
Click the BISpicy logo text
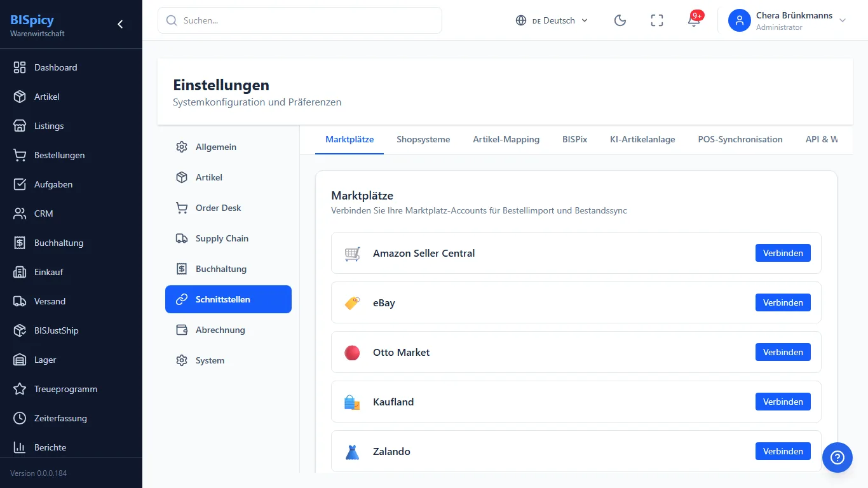coord(32,20)
